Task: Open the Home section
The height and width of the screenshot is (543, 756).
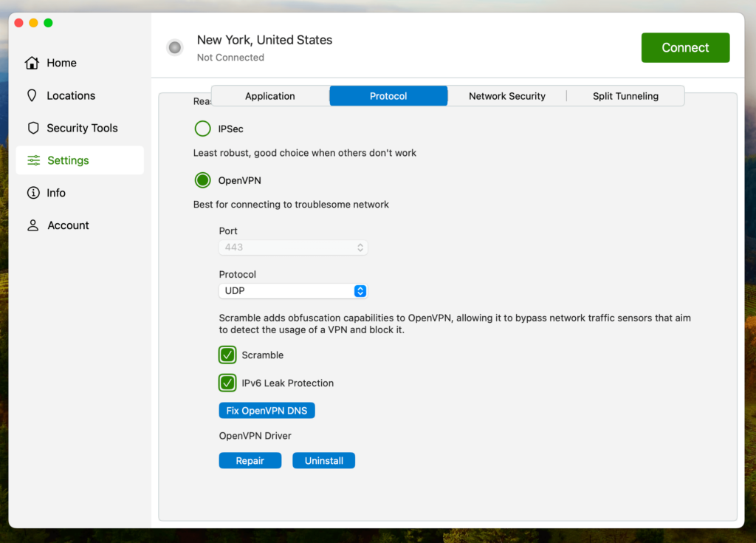Action: pyautogui.click(x=80, y=63)
